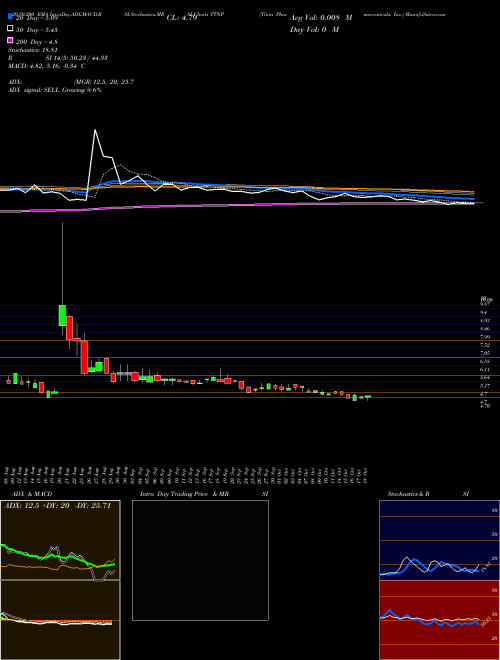500x660 pixels.
Task: Click the blue stochastics chart panel
Action: click(x=439, y=540)
